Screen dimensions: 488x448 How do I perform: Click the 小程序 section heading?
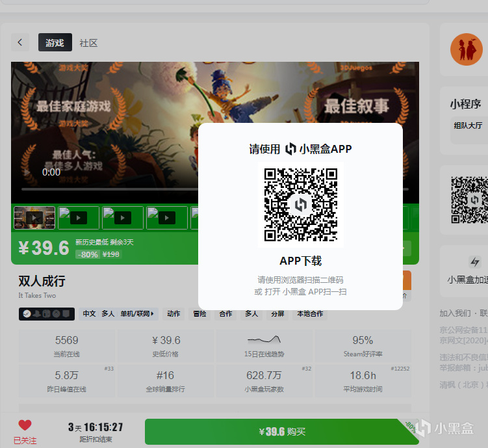(x=466, y=104)
